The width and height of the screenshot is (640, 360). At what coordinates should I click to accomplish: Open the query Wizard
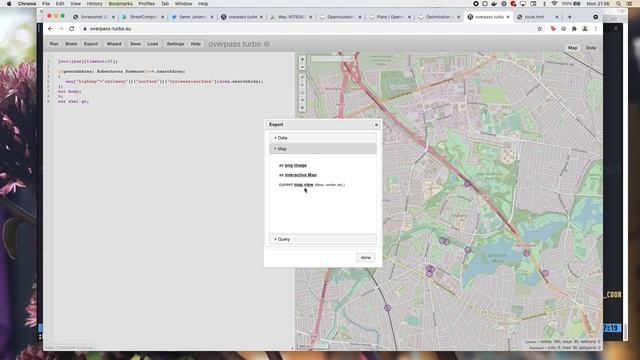(114, 44)
